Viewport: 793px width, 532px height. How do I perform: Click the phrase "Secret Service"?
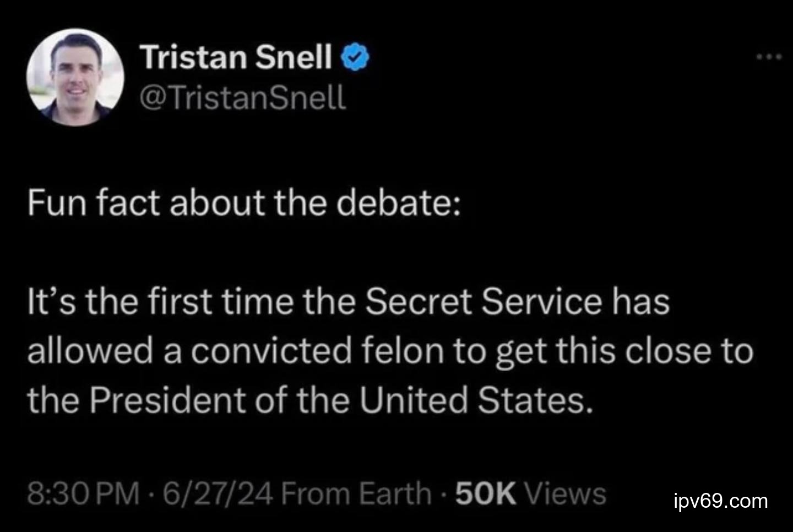click(483, 302)
